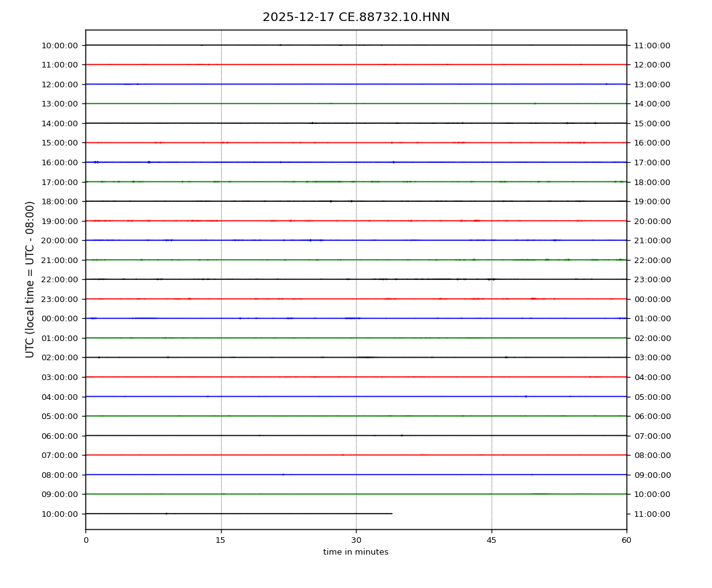This screenshot has height=588, width=712.
Task: Click the right-axis 03:00:00 end-time label
Action: tap(652, 358)
